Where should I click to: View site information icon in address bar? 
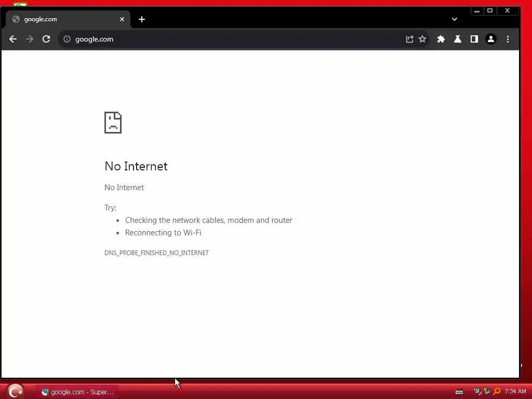point(67,39)
